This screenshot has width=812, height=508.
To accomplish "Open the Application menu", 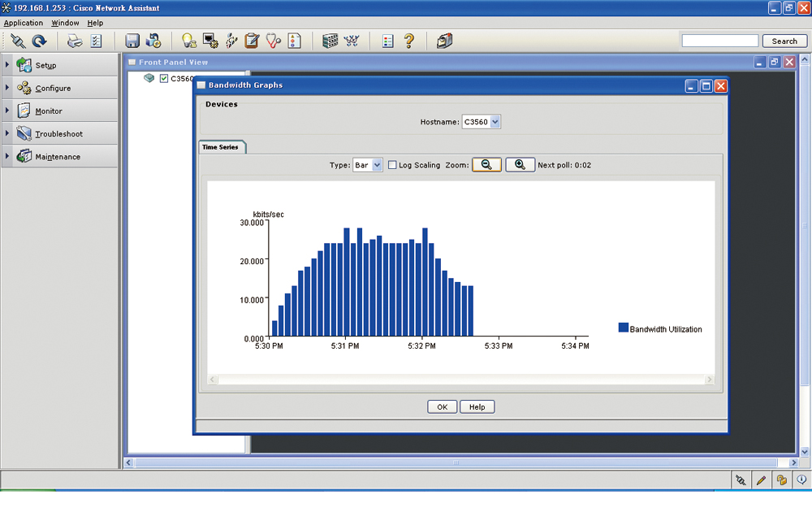I will [24, 23].
